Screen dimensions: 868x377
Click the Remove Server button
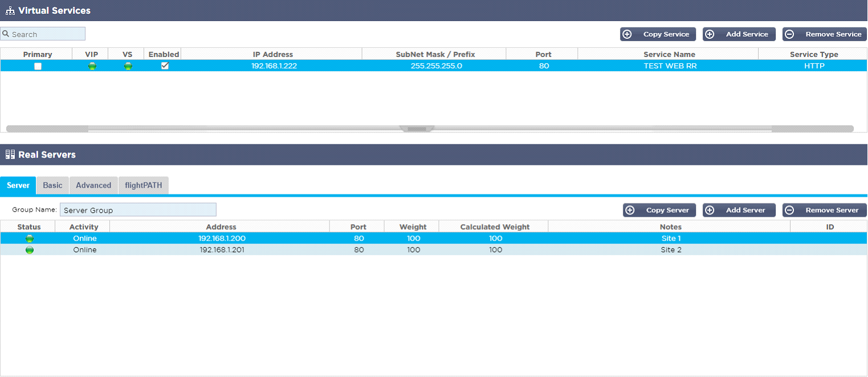825,210
